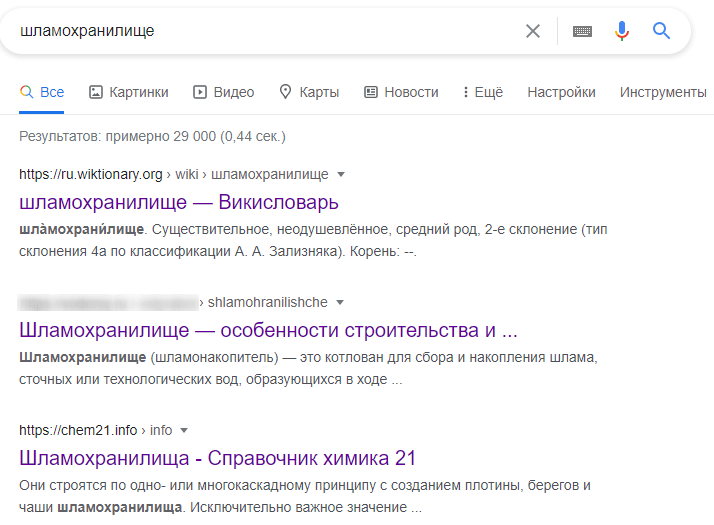Switch to the Новости tab
The width and height of the screenshot is (714, 525).
[401, 92]
